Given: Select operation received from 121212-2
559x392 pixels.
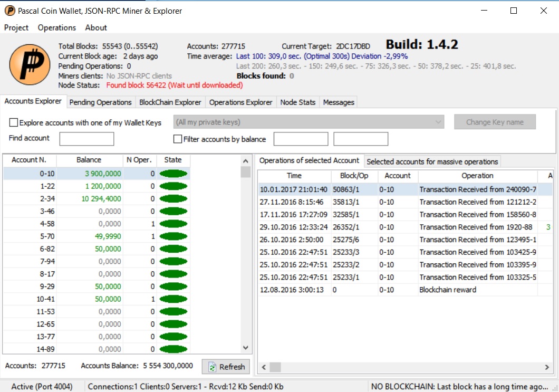Looking at the screenshot, I should click(x=406, y=202).
